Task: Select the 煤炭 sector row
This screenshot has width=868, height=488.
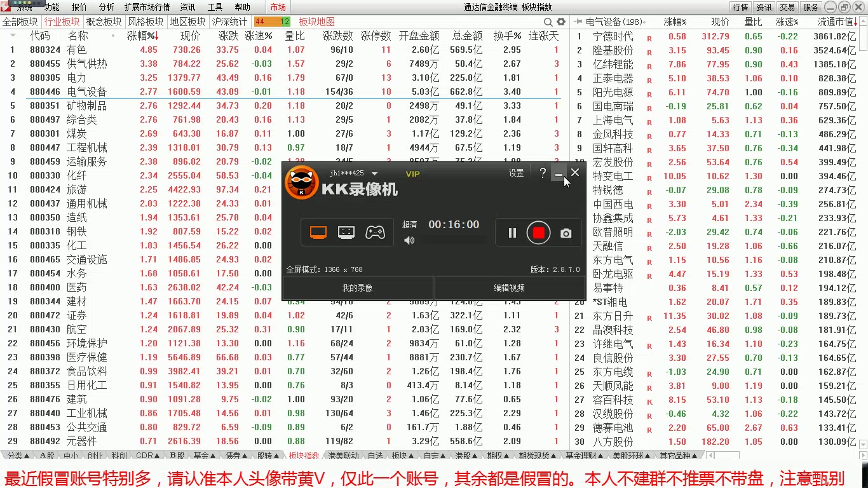Action: [285, 133]
